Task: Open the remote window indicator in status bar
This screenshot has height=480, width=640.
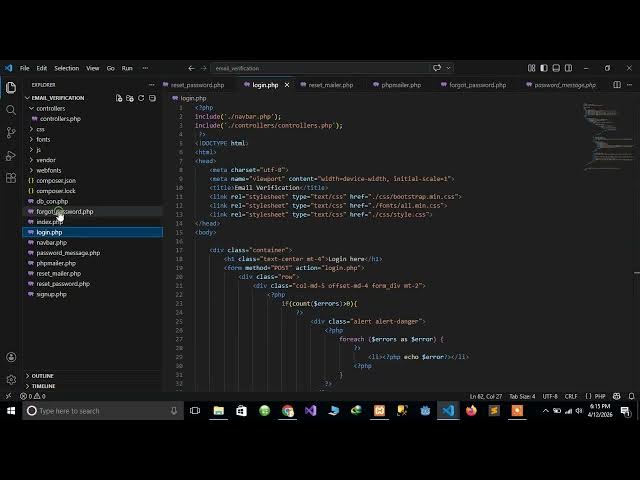Action: click(x=8, y=396)
